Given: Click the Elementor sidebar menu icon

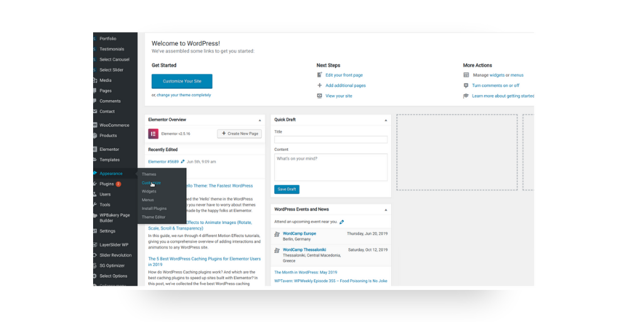Looking at the screenshot, I should 95,150.
